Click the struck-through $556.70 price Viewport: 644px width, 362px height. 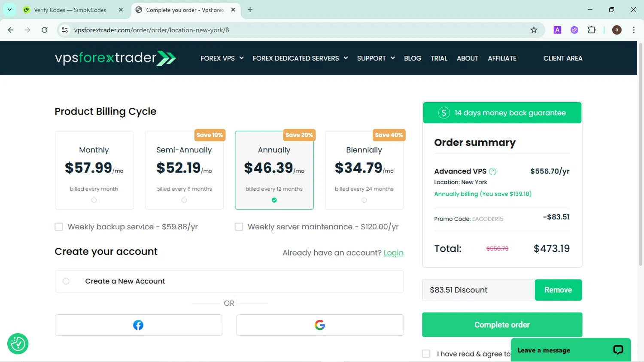click(x=497, y=249)
